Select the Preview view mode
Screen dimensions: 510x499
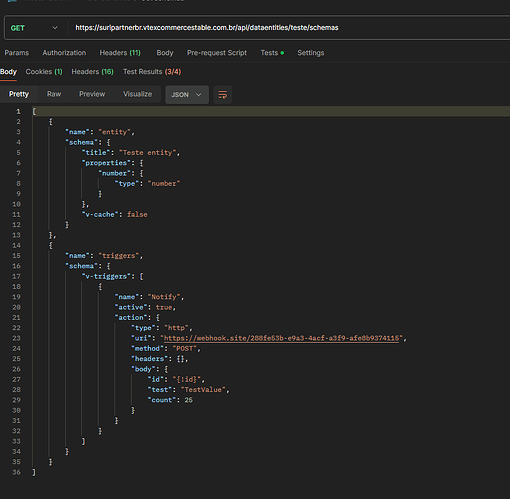coord(92,94)
